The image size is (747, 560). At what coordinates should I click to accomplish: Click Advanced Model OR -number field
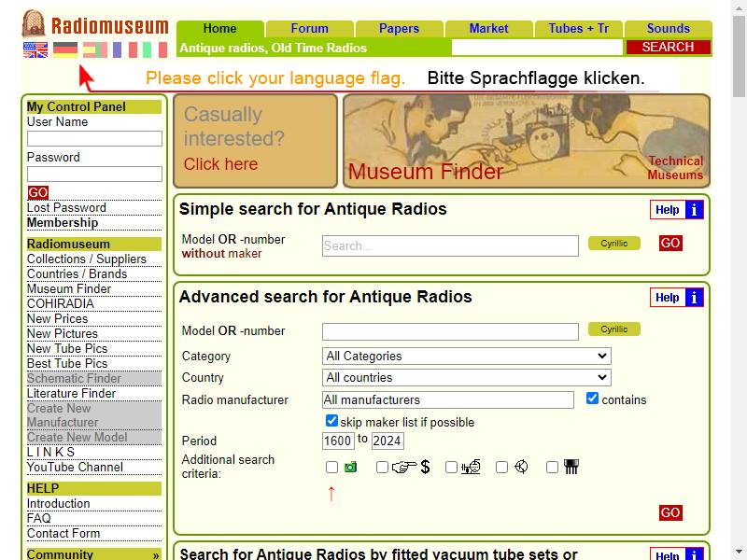450,331
